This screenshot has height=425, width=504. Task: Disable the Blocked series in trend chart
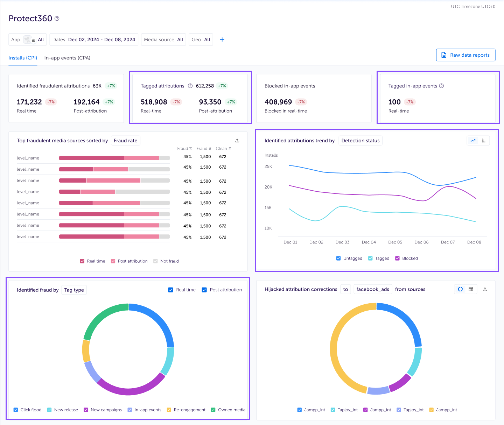(397, 258)
